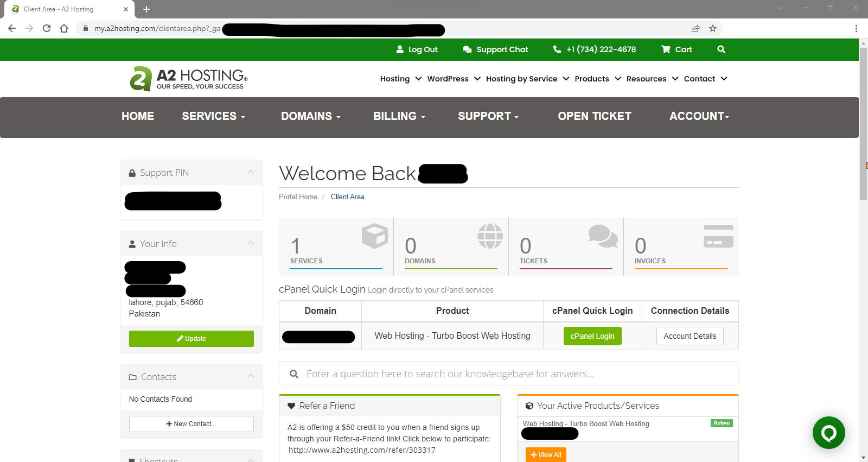Click the New Contact button
Screen dimensions: 868x462
(x=192, y=424)
